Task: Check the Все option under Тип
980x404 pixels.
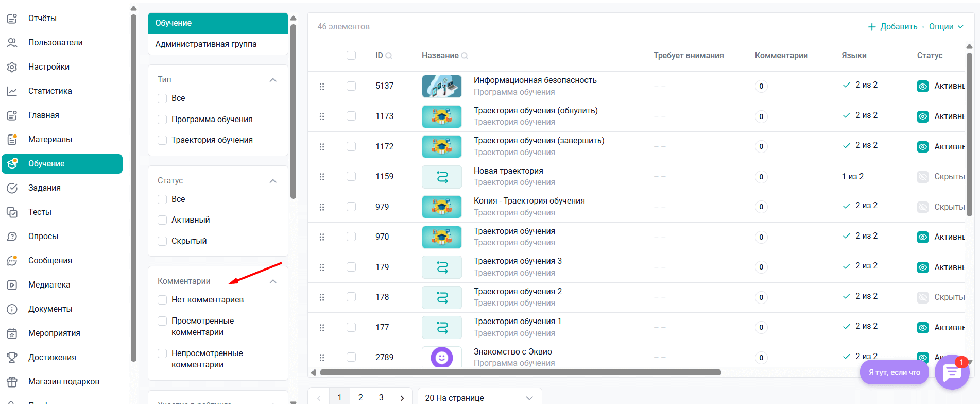Action: pyautogui.click(x=162, y=98)
